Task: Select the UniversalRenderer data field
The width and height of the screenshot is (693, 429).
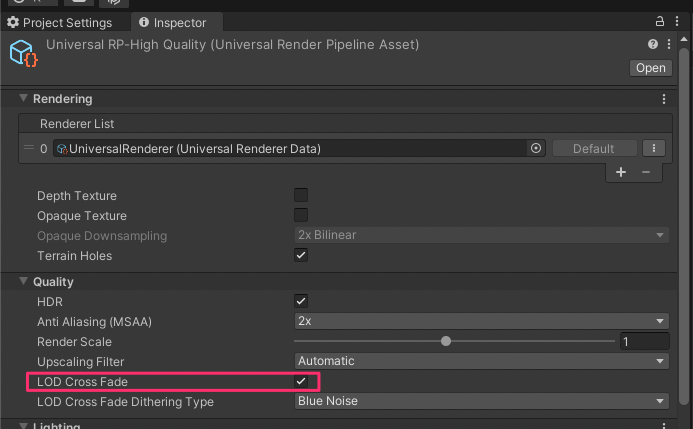Action: coord(299,148)
